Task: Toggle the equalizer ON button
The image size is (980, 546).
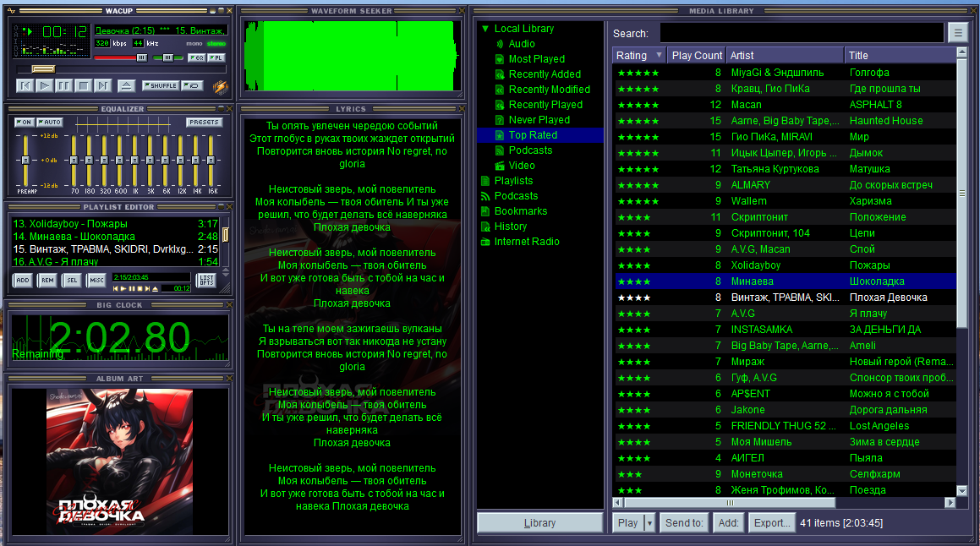Action: pos(24,123)
